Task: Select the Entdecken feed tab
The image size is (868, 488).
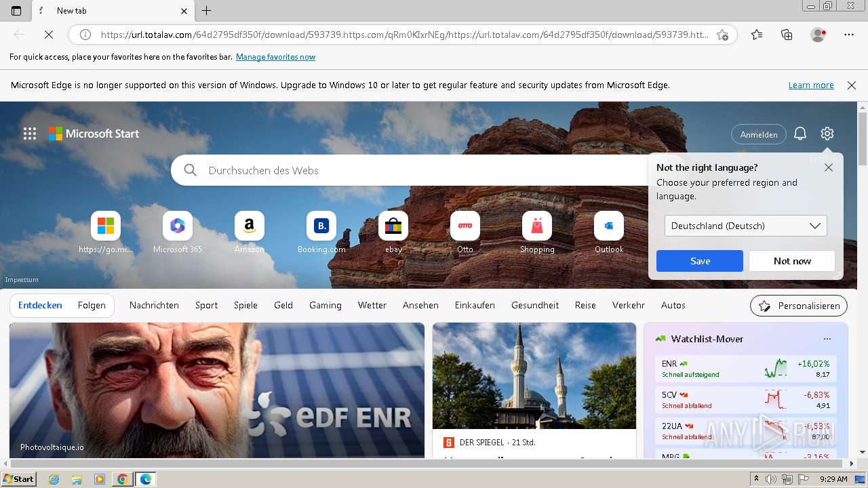Action: (40, 306)
